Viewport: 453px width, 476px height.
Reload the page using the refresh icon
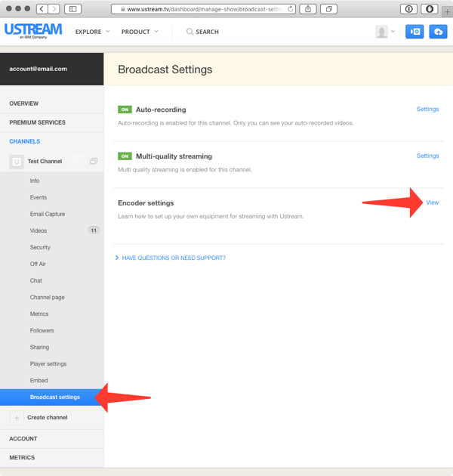click(291, 9)
